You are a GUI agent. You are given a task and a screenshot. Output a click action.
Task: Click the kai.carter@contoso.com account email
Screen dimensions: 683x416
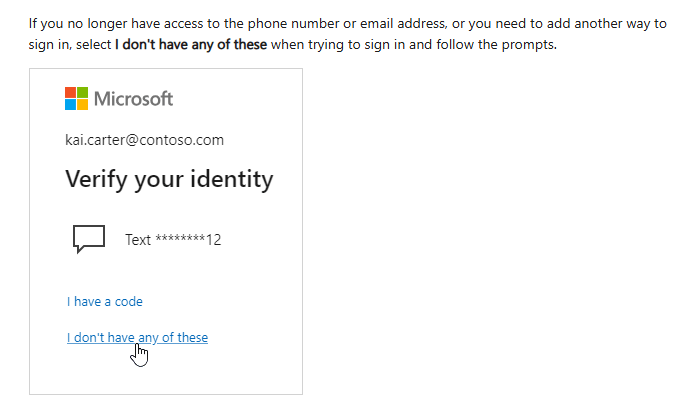point(144,140)
